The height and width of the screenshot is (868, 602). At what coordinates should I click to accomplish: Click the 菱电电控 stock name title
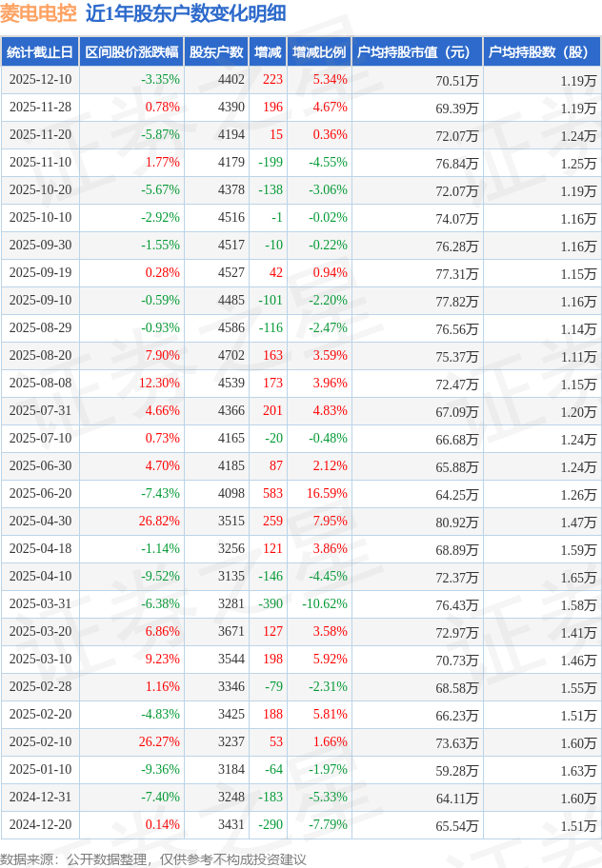pyautogui.click(x=38, y=13)
